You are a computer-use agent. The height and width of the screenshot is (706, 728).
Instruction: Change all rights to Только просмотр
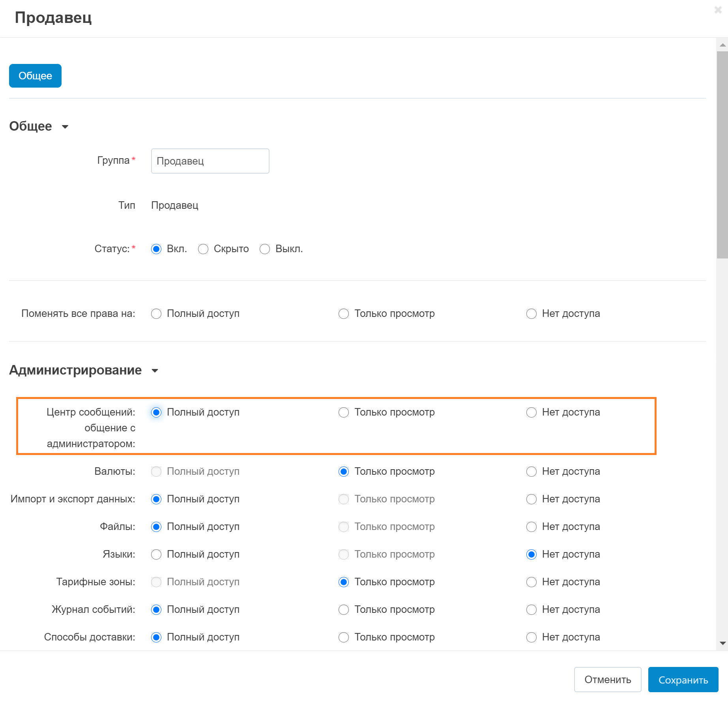tap(344, 314)
